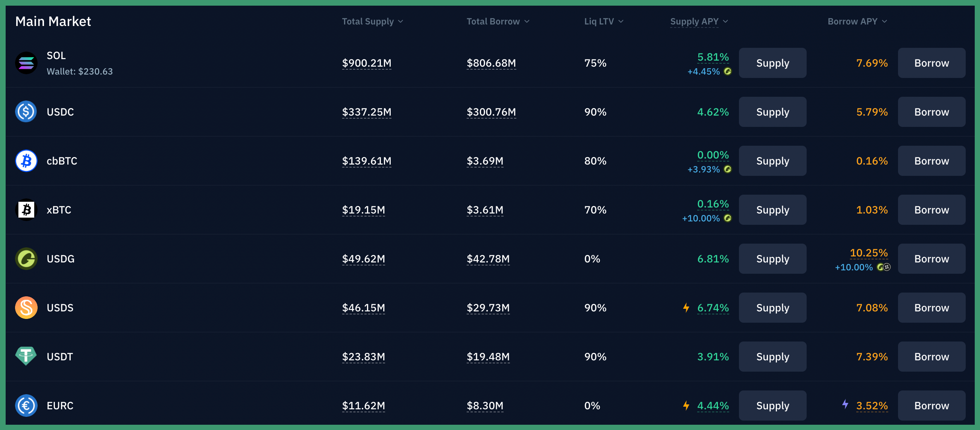This screenshot has width=980, height=430.
Task: Sort by Liq LTV column
Action: tap(603, 21)
